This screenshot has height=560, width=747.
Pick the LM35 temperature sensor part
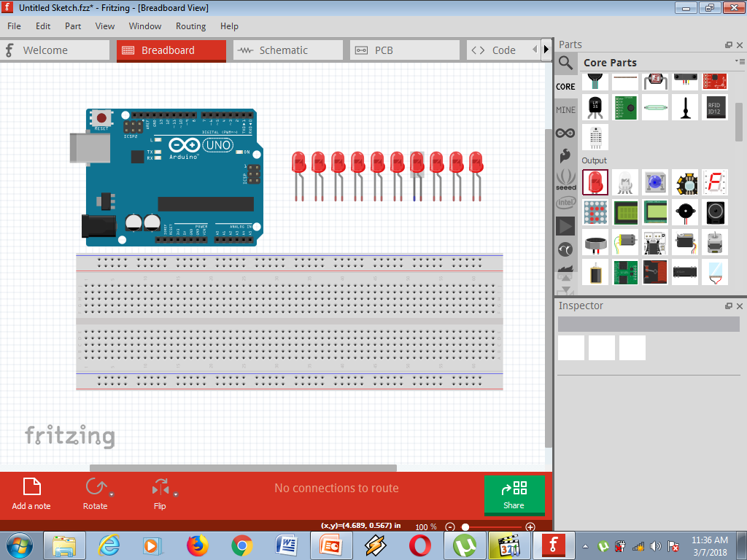click(x=595, y=108)
